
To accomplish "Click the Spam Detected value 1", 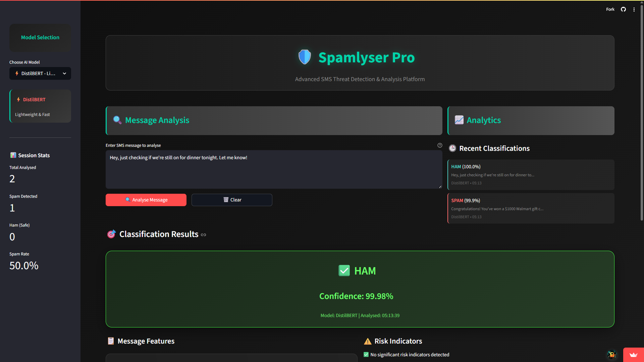I will pos(12,208).
